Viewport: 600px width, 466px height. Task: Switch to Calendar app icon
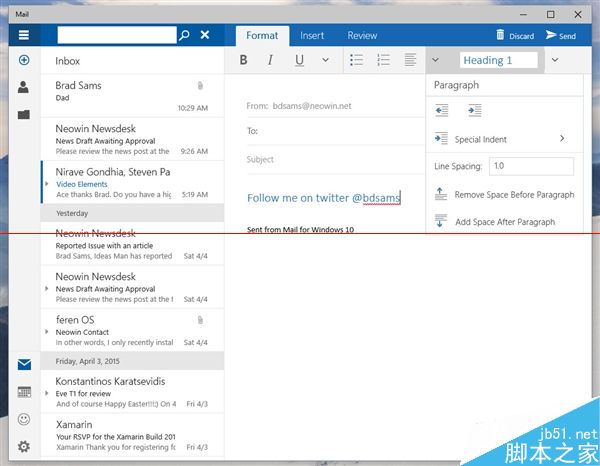click(x=24, y=392)
